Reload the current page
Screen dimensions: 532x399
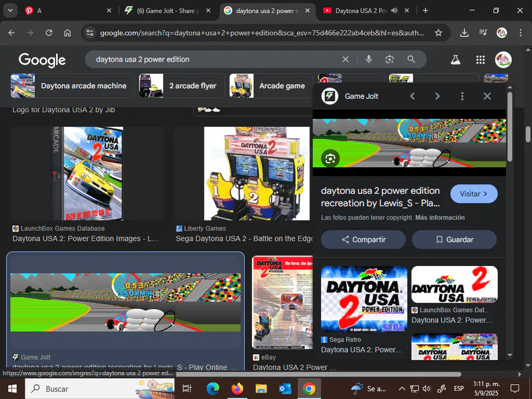click(x=49, y=33)
